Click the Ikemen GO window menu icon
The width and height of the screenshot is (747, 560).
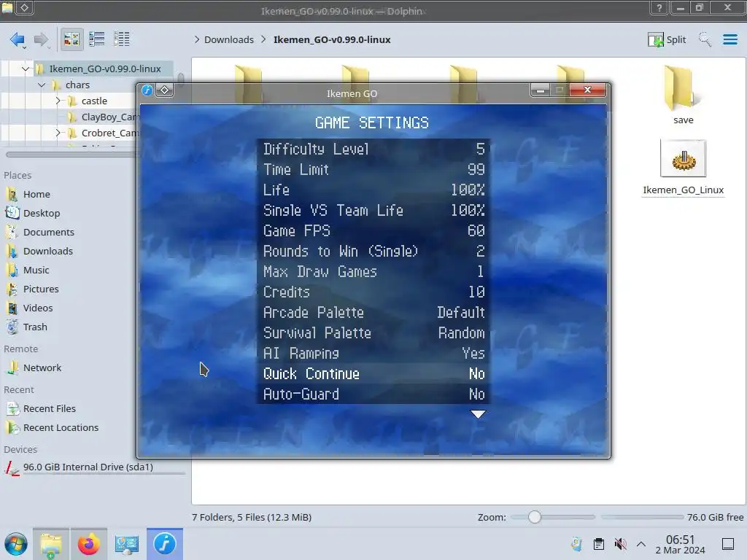[x=147, y=90]
